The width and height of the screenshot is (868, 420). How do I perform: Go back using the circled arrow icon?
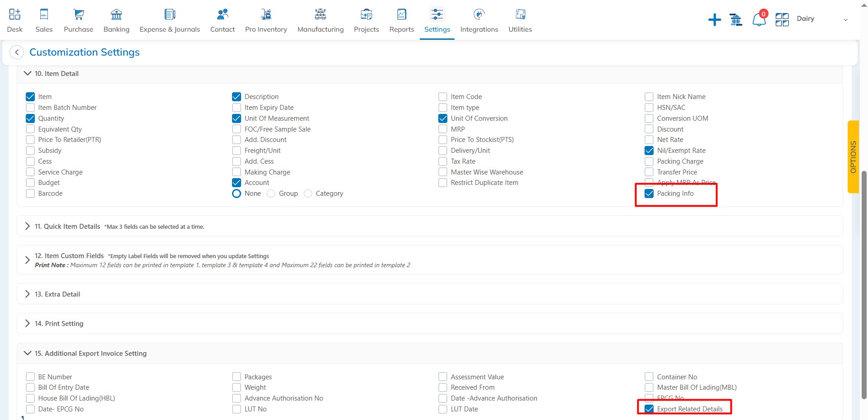coord(17,52)
